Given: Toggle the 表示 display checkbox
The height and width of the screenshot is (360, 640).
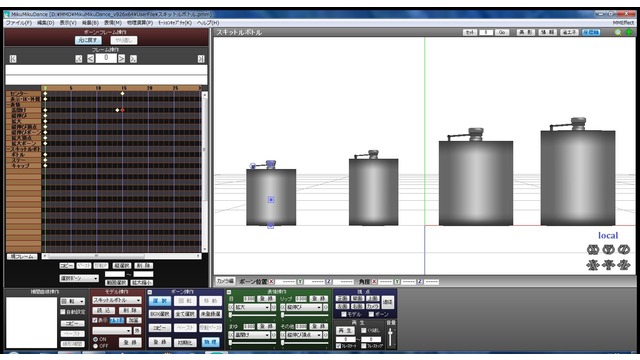Looking at the screenshot, I should coord(95,320).
